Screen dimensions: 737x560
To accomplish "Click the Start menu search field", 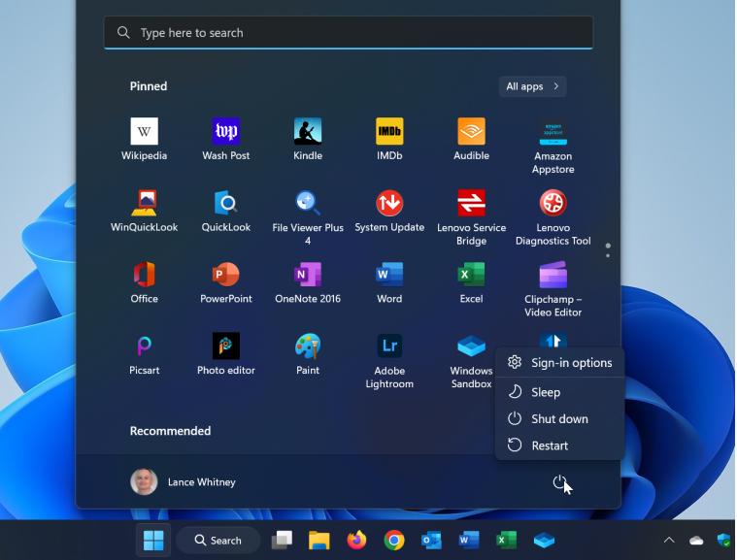I will pyautogui.click(x=349, y=33).
